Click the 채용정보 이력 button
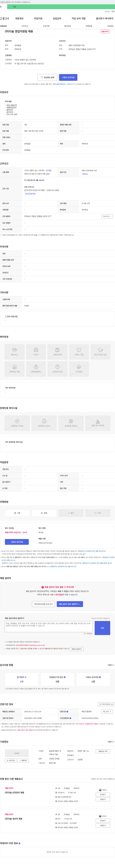Viewport: 115px width, 868px height. [103, 751]
